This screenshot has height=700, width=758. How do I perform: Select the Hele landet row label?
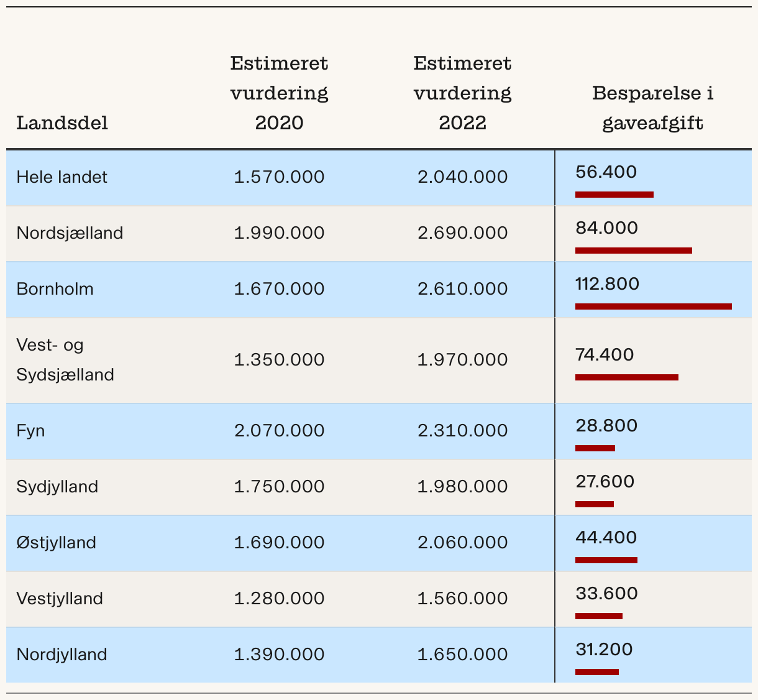pyautogui.click(x=62, y=177)
